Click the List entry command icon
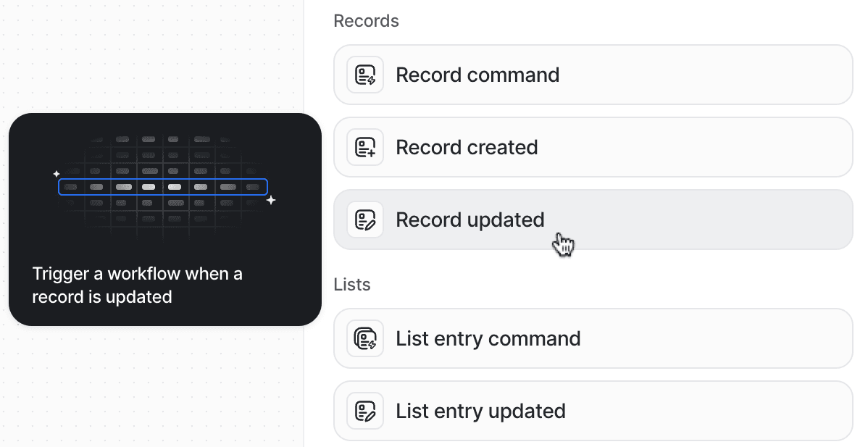 click(365, 338)
